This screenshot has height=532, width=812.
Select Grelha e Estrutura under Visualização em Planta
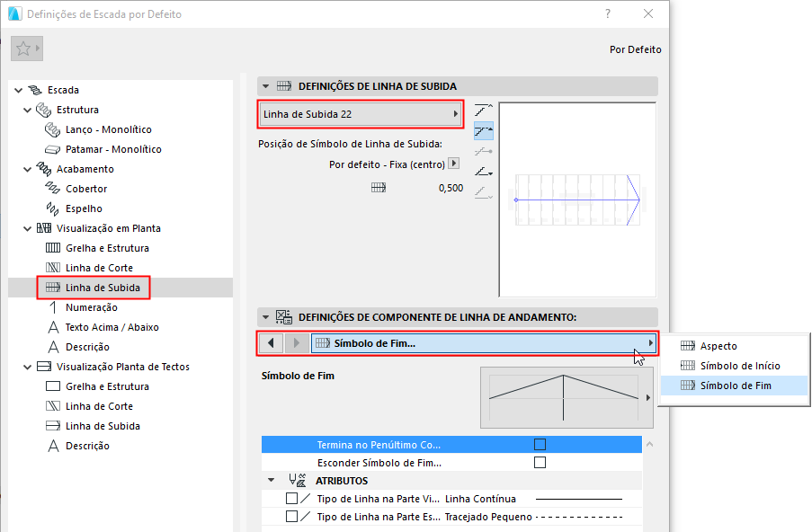click(x=107, y=248)
